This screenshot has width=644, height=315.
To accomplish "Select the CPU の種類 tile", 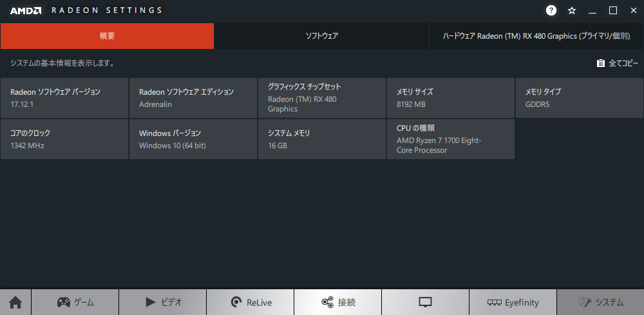I will click(451, 138).
